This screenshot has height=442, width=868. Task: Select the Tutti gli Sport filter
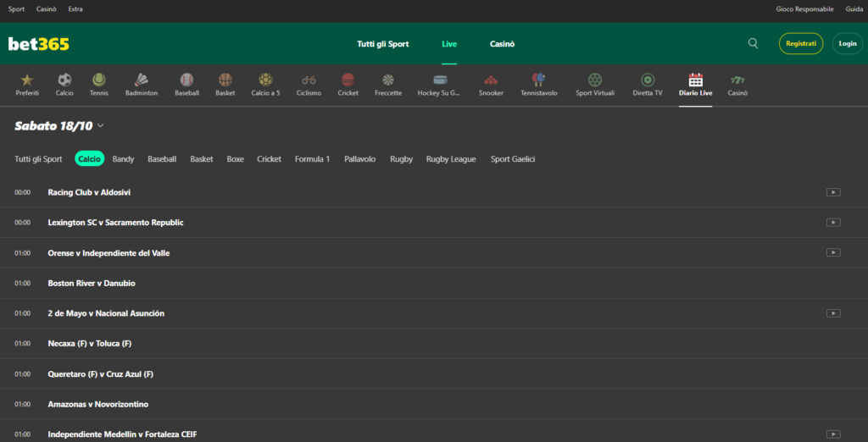click(x=38, y=159)
